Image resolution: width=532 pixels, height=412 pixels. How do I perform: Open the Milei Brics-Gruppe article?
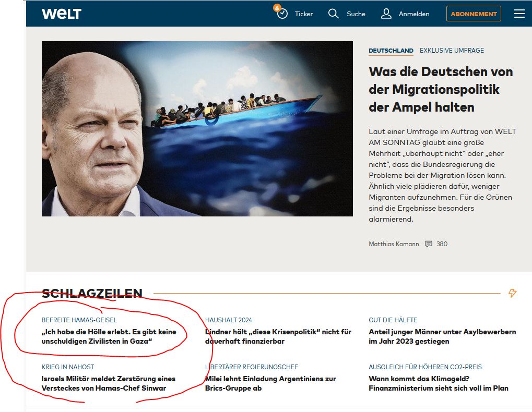pos(270,383)
